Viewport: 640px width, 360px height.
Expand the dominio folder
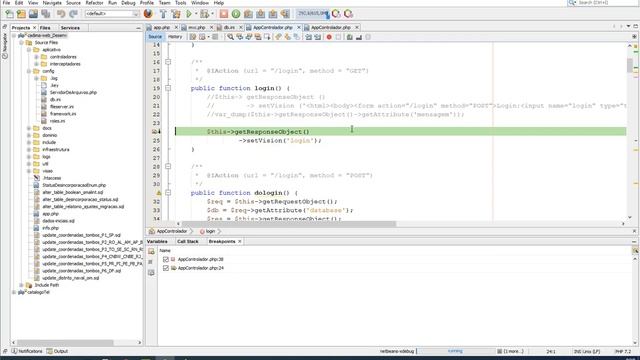29,135
